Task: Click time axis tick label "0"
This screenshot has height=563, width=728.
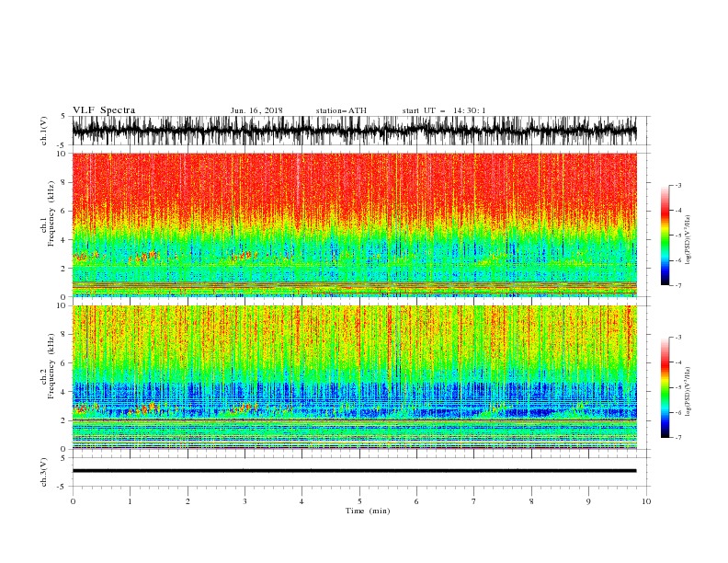Action: click(73, 501)
